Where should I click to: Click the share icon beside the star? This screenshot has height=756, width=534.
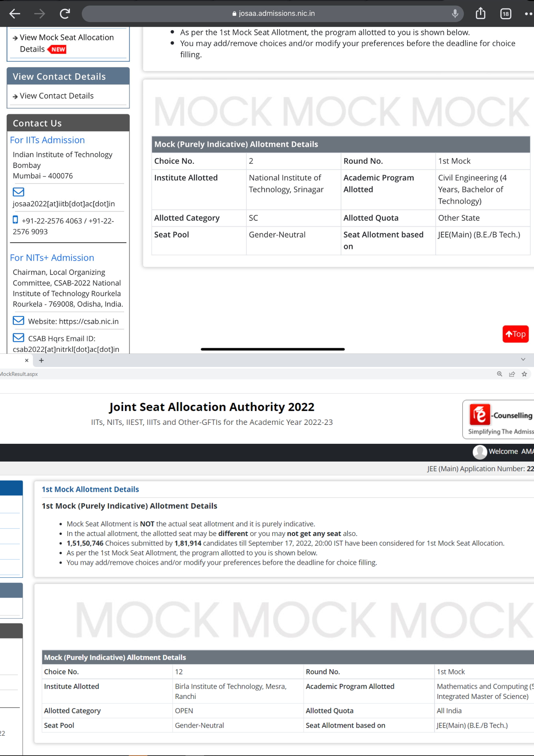point(512,374)
